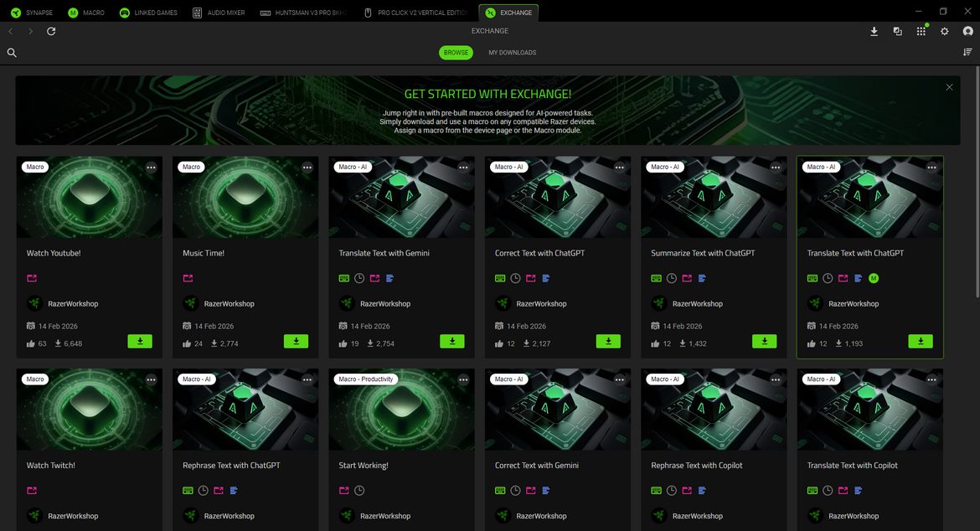Expand options menu on Start Working! card
The height and width of the screenshot is (531, 980).
pyautogui.click(x=463, y=379)
